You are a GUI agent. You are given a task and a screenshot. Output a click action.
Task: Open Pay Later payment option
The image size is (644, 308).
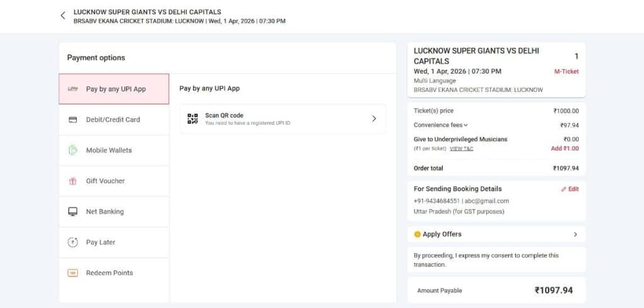point(114,242)
